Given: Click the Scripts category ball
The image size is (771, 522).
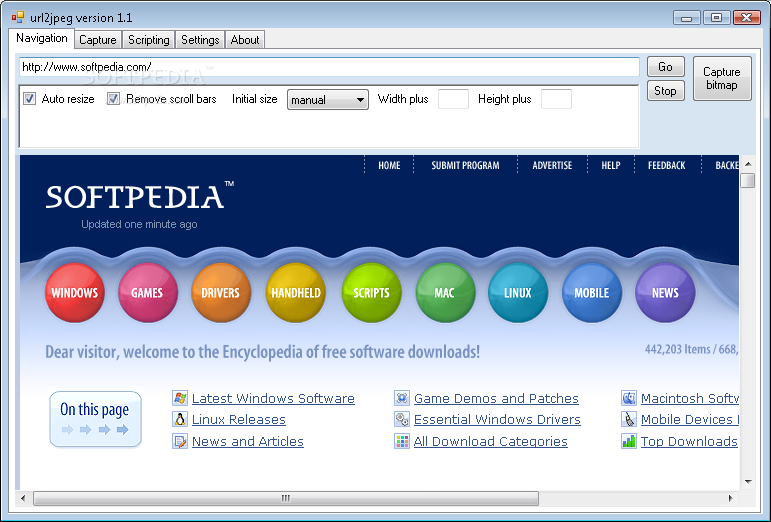Looking at the screenshot, I should 371,293.
